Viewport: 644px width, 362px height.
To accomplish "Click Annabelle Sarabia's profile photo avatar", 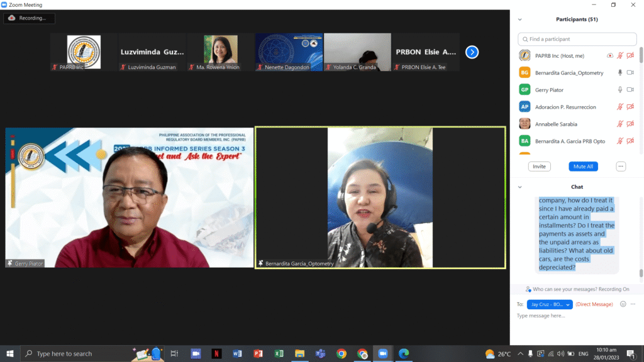I will [x=525, y=124].
